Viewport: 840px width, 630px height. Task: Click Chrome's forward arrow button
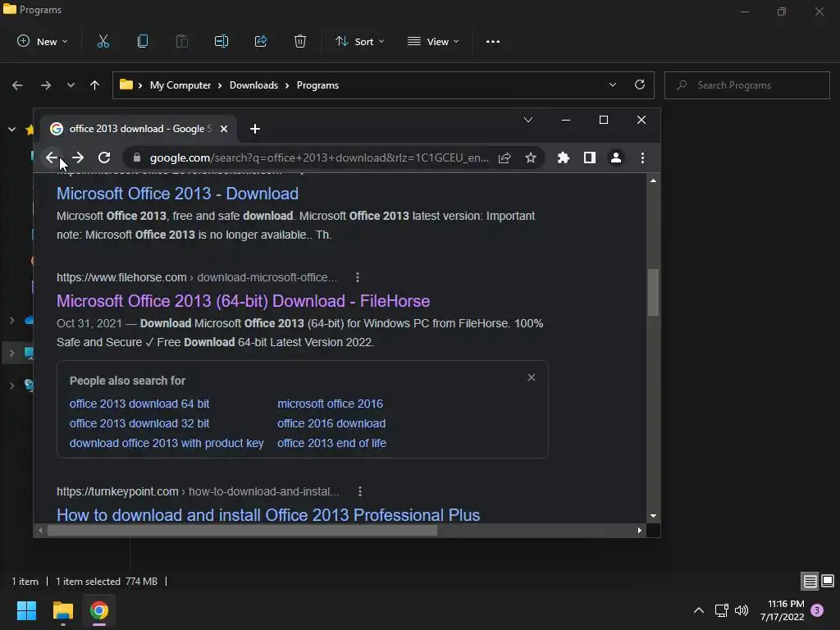coord(78,157)
